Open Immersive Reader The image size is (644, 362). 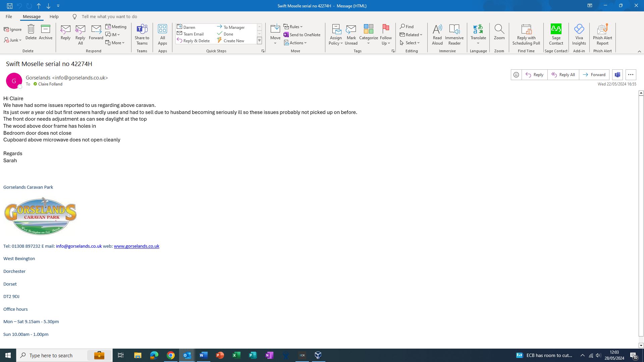point(454,34)
